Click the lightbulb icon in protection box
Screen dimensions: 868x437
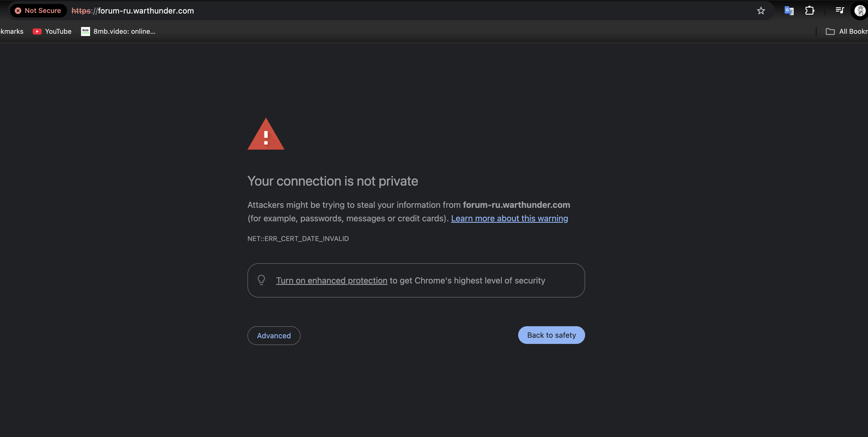tap(261, 280)
